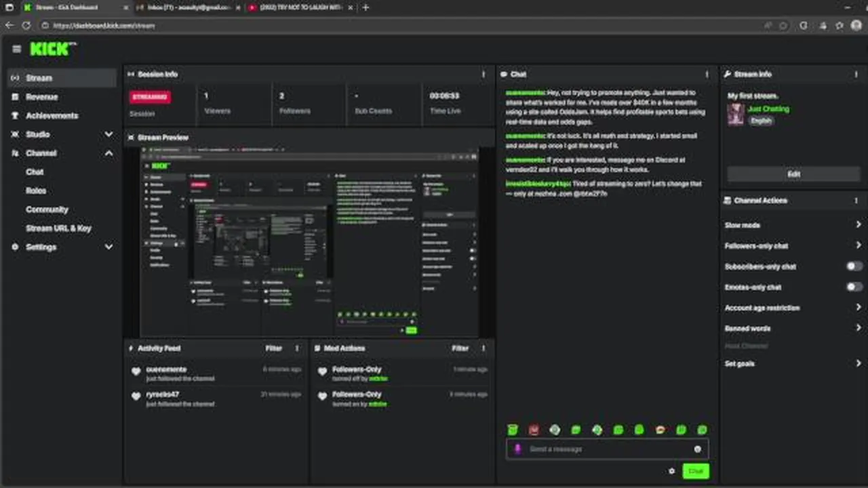The image size is (868, 488).
Task: Open Followers-only chat options
Action: coord(793,246)
